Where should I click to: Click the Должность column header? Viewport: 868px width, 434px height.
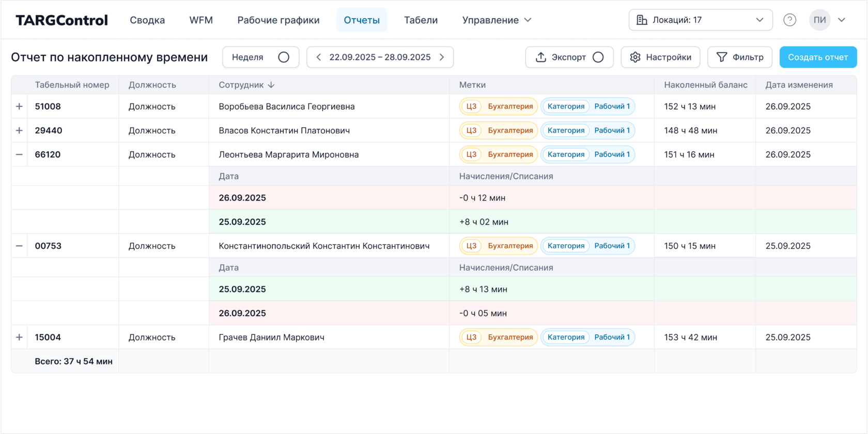[152, 85]
